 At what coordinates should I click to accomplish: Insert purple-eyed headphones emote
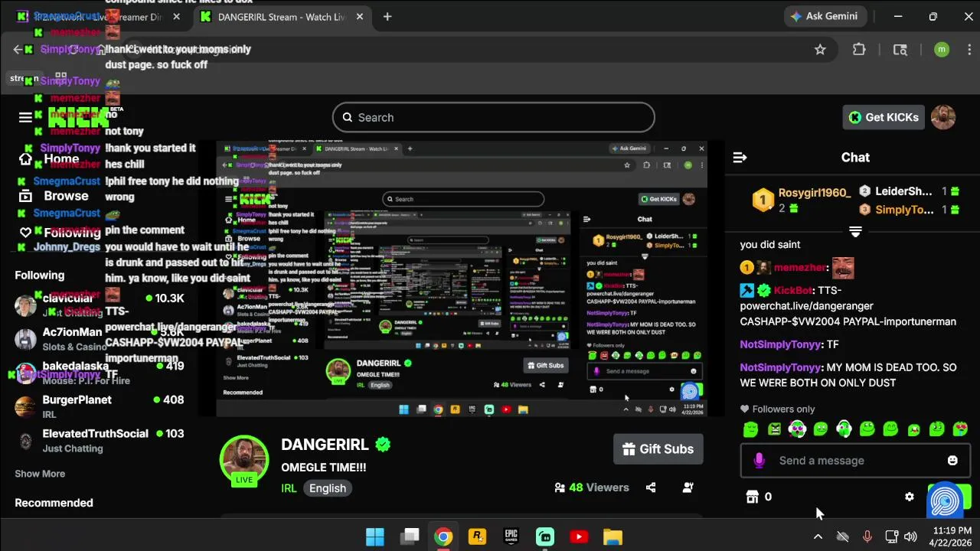(797, 429)
